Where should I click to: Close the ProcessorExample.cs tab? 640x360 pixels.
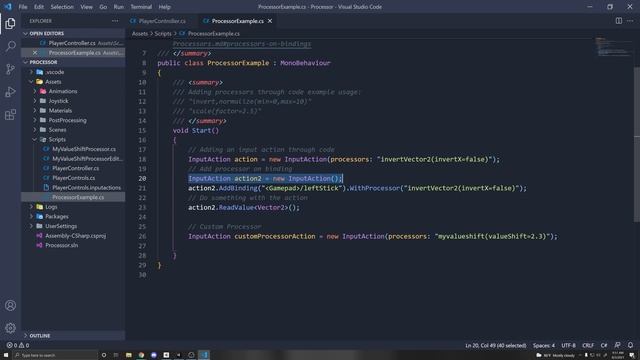[x=270, y=21]
